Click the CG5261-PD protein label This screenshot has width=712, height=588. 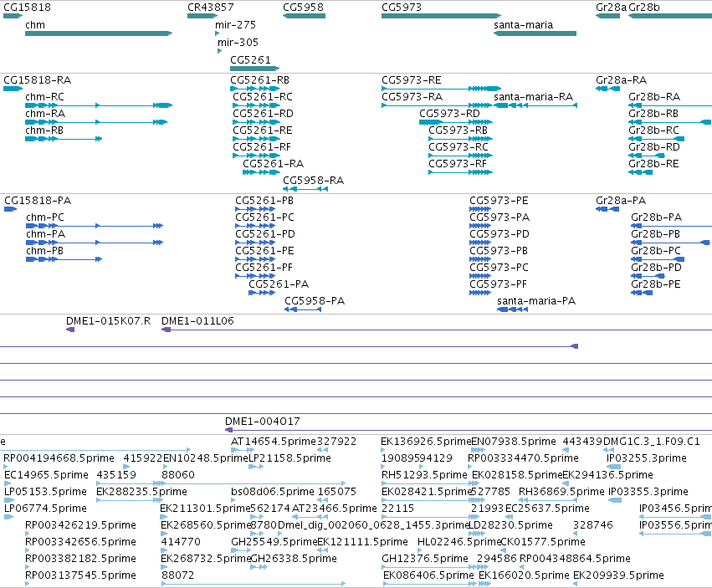coord(265,234)
